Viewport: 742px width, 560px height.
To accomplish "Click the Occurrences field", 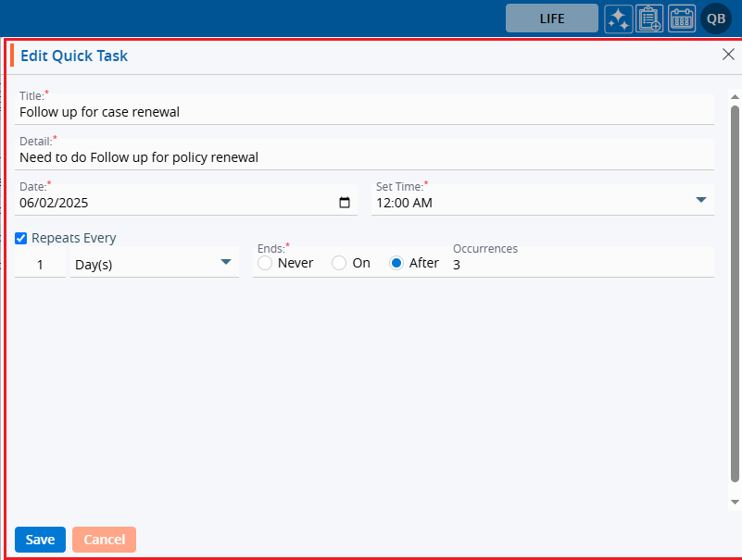I will coord(582,265).
